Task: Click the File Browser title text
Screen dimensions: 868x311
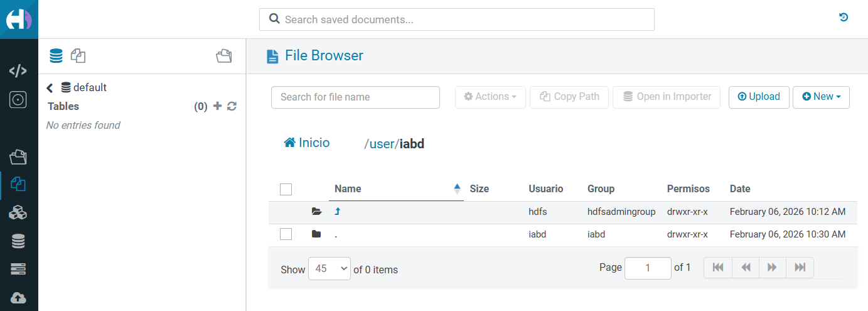Action: (x=324, y=55)
